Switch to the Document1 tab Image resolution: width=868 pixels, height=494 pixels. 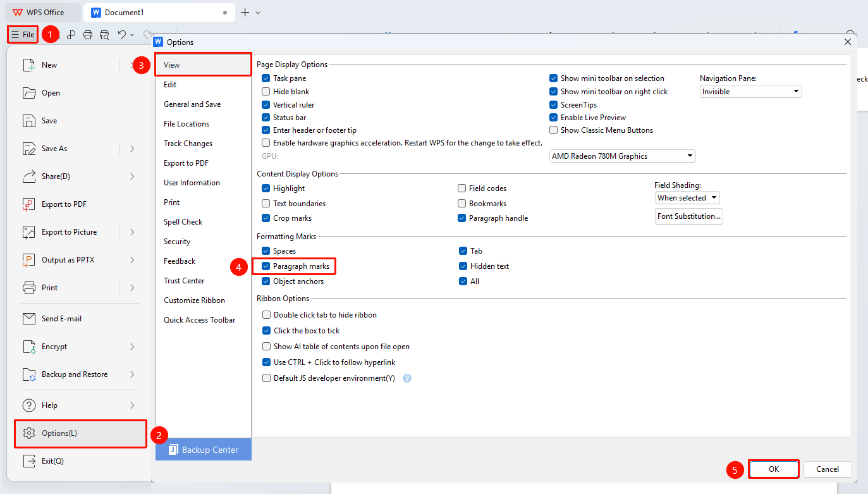point(159,12)
